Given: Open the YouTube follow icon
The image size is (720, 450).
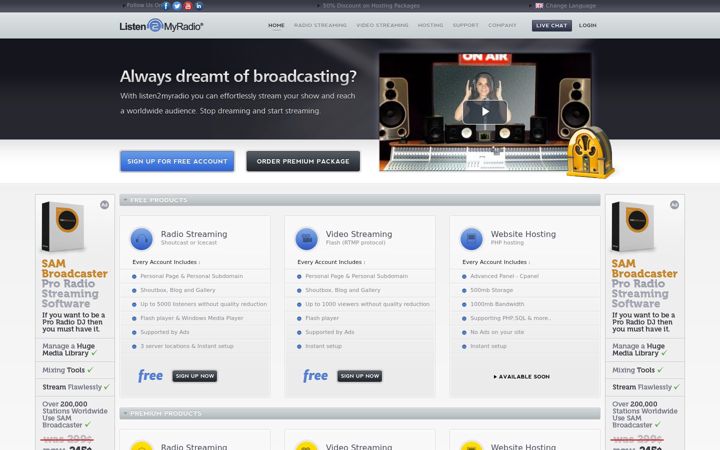Looking at the screenshot, I should pos(188,6).
